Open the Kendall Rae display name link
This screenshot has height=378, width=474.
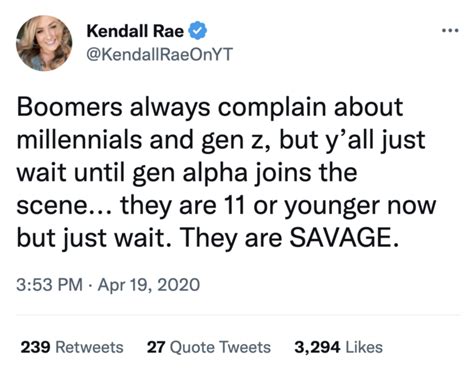(135, 31)
